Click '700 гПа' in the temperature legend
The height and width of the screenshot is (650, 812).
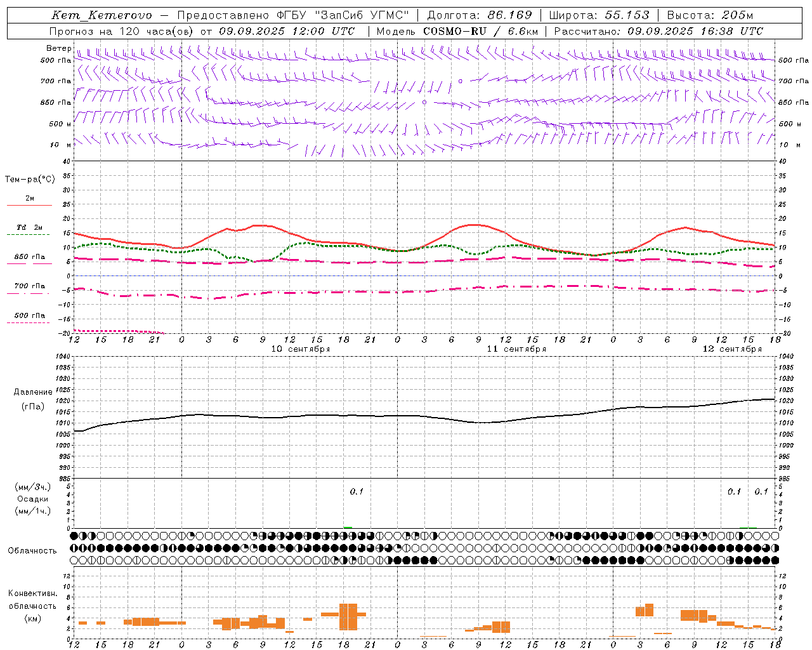point(29,286)
